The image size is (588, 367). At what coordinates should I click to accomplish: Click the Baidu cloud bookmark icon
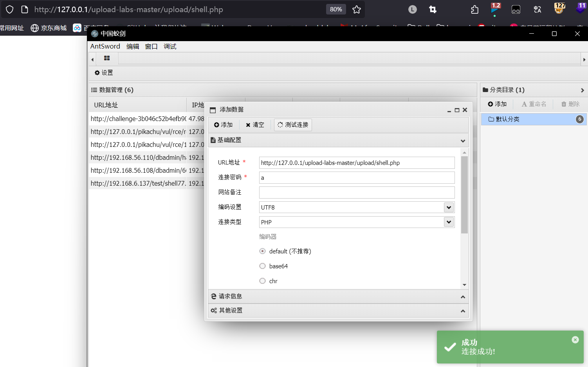click(x=77, y=28)
